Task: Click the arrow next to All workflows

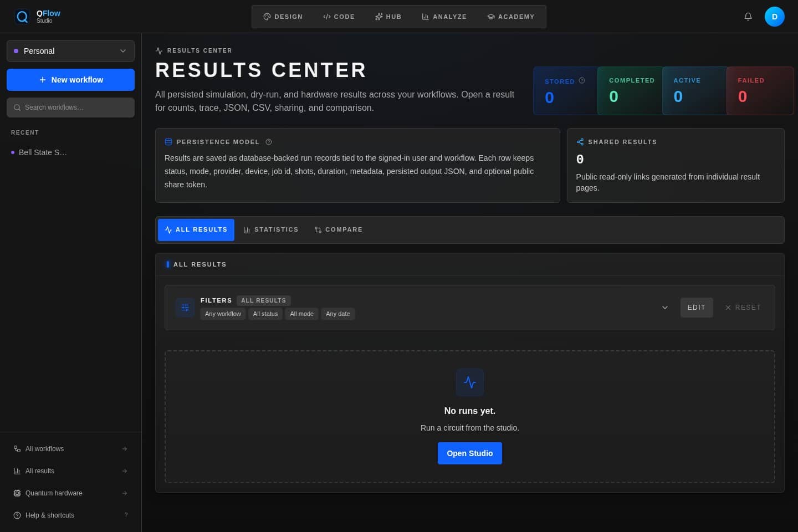Action: click(x=125, y=449)
